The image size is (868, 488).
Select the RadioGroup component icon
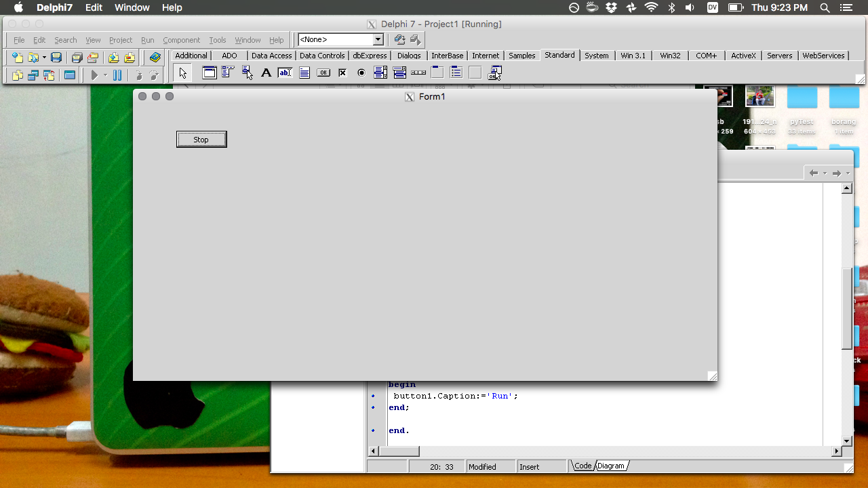pos(456,73)
